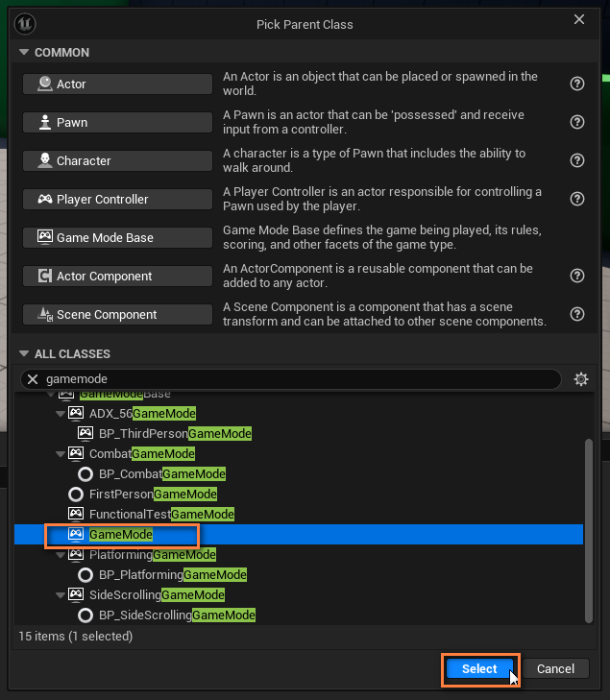Open help for the Pawn class
The image size is (610, 700).
(x=577, y=122)
